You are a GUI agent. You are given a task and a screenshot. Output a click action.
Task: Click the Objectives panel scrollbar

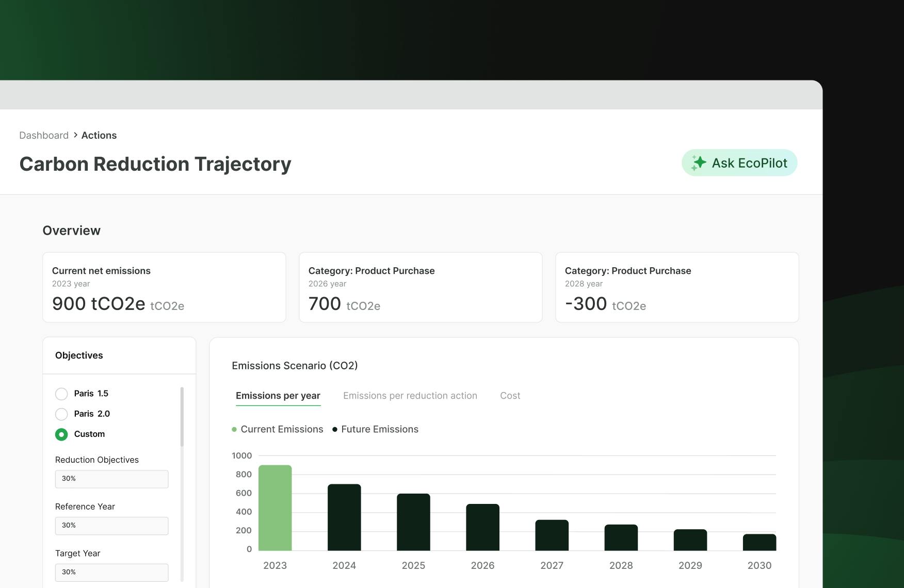click(182, 417)
